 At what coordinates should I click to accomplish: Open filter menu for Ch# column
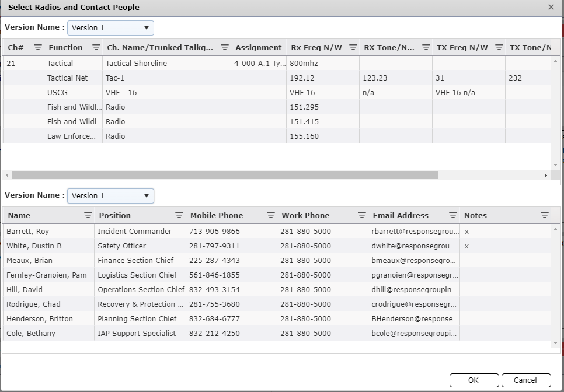click(37, 47)
